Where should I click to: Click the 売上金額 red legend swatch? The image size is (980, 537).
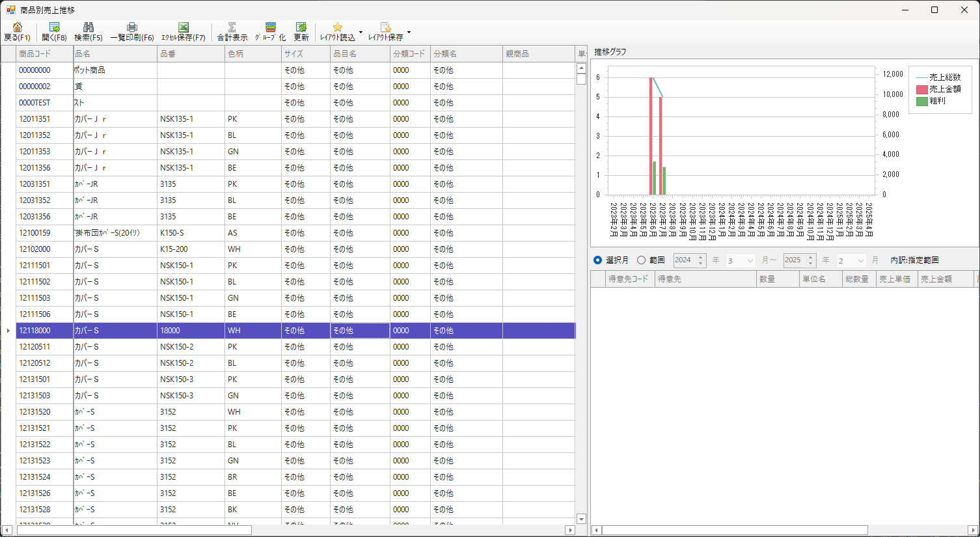pos(921,89)
